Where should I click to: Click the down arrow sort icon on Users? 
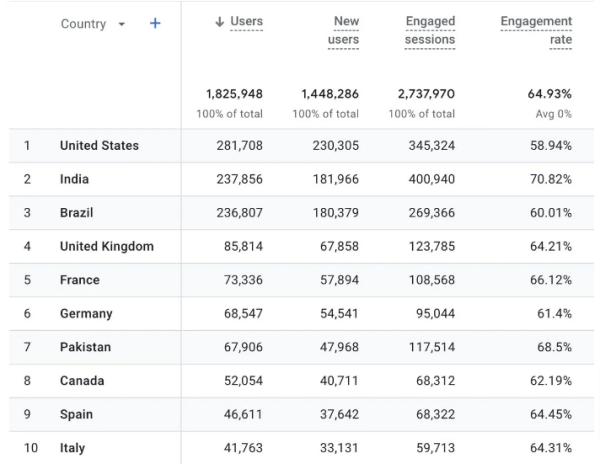(x=219, y=23)
